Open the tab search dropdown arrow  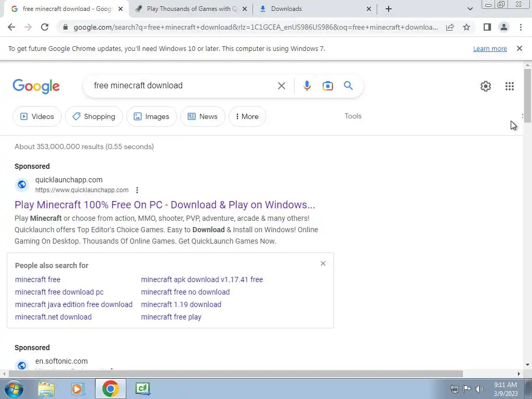pyautogui.click(x=470, y=9)
